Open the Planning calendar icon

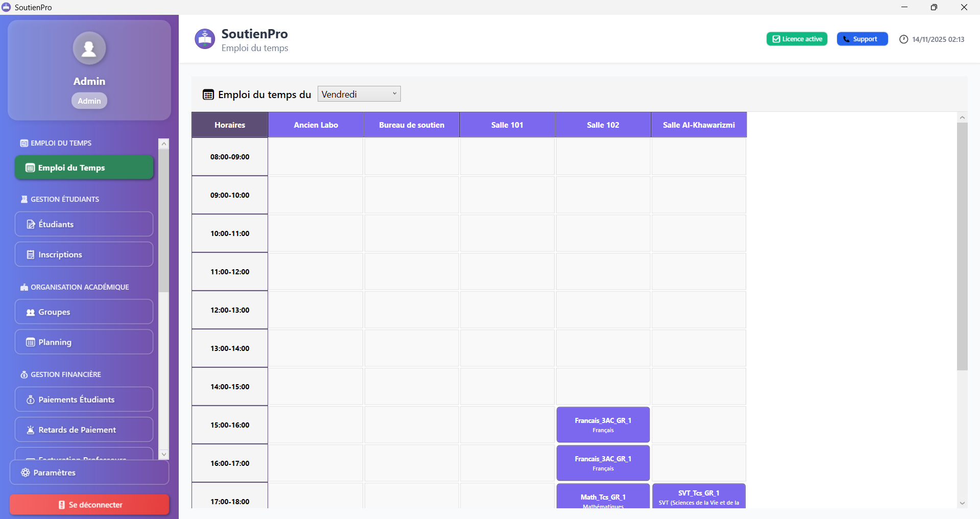click(30, 342)
